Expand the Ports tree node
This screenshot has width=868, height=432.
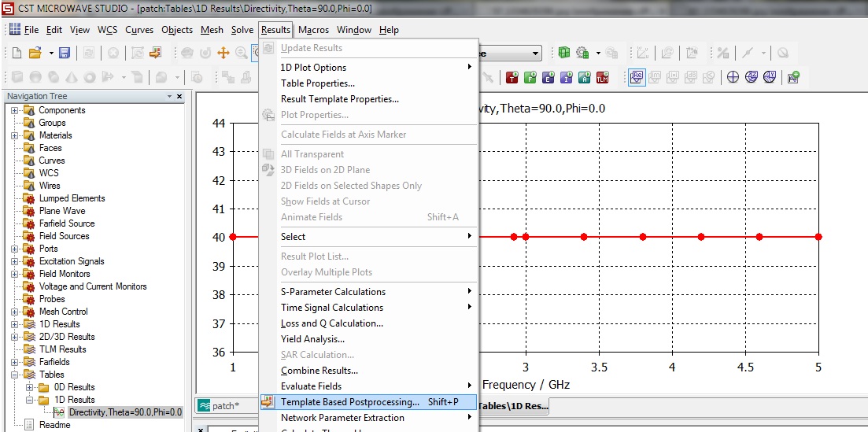coord(14,249)
